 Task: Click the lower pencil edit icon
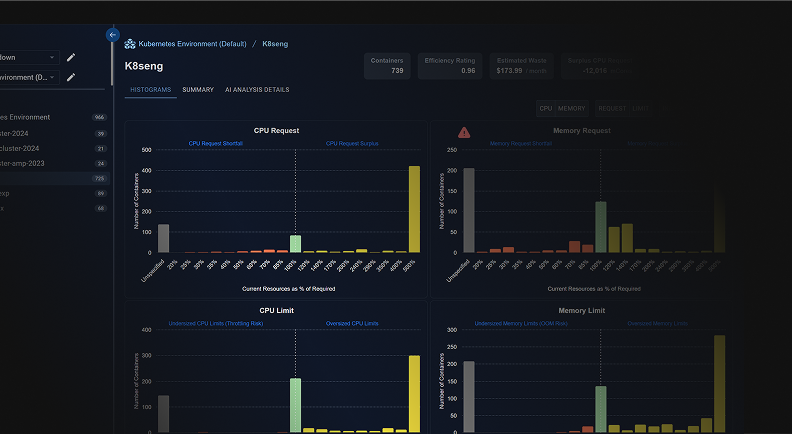[71, 77]
